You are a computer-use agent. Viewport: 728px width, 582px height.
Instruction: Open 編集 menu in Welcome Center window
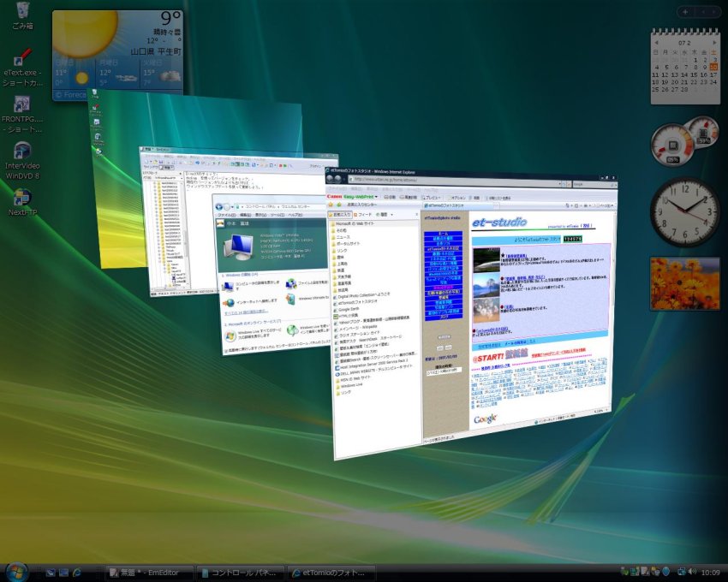pyautogui.click(x=245, y=215)
